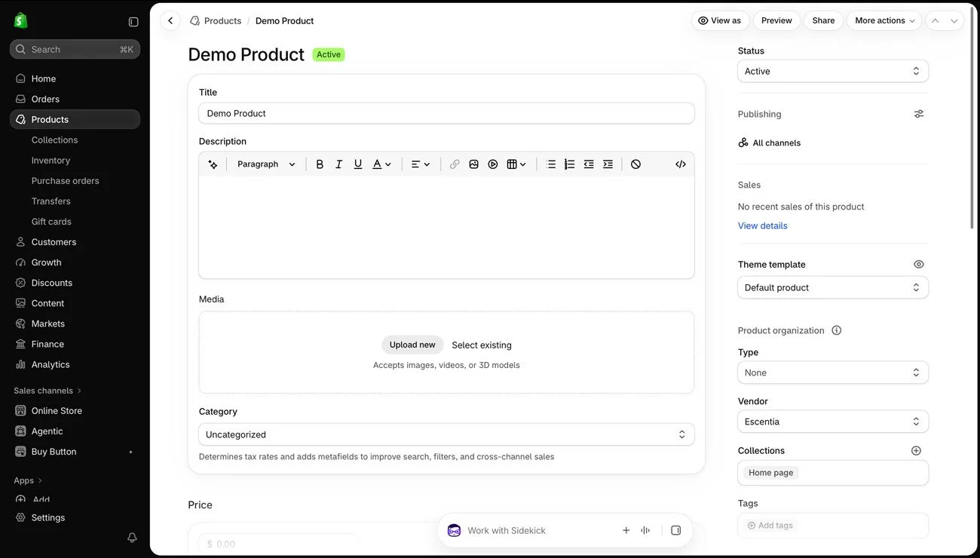This screenshot has height=558, width=980.
Task: Click the indent icon
Action: coord(608,164)
